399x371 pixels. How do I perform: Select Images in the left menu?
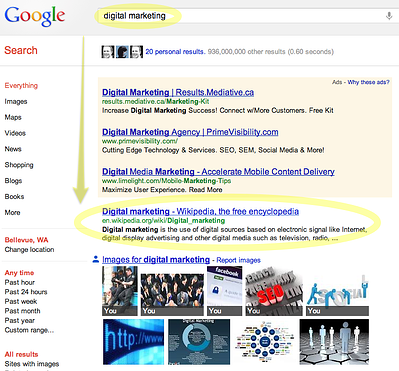[x=16, y=101]
